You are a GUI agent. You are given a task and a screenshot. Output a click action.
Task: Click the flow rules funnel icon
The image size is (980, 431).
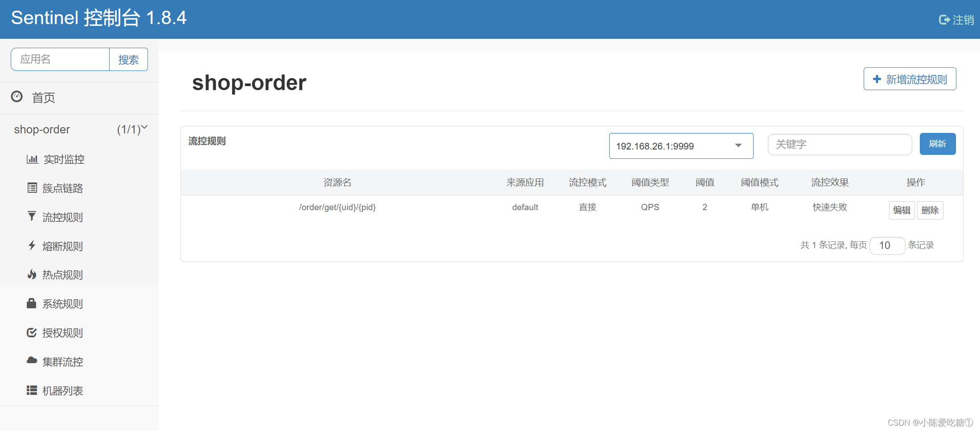pos(32,216)
